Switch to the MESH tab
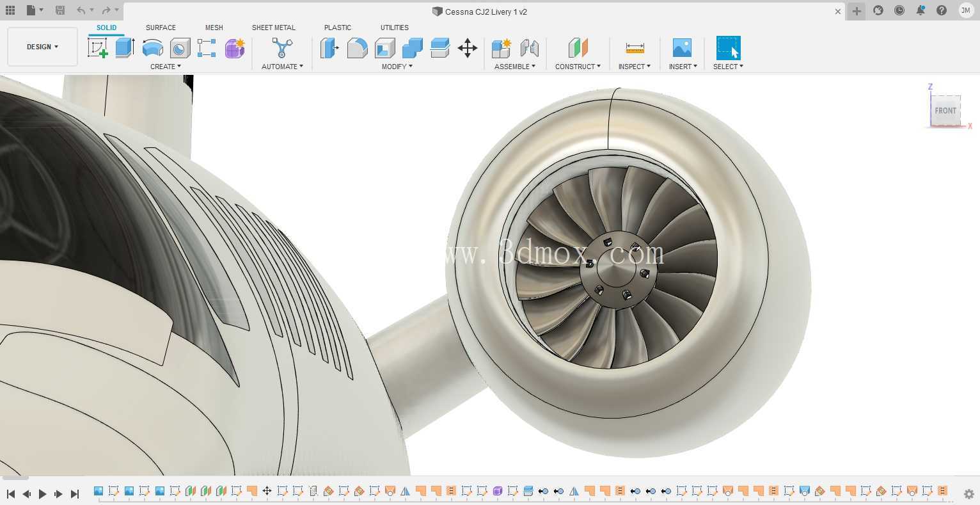Screen dimensions: 980x505 (x=214, y=28)
